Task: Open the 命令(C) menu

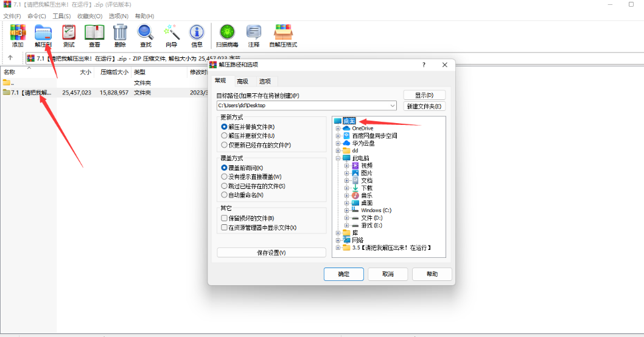Action: pyautogui.click(x=37, y=16)
